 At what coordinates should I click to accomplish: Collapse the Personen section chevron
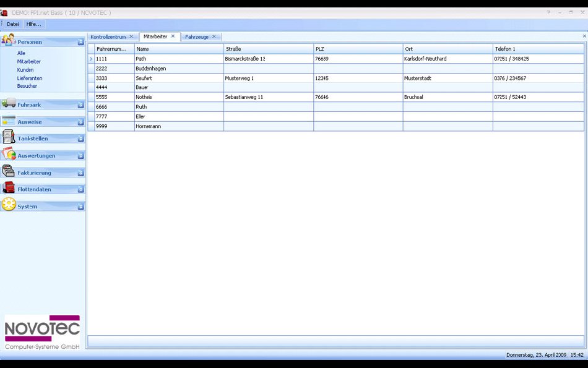(80, 42)
